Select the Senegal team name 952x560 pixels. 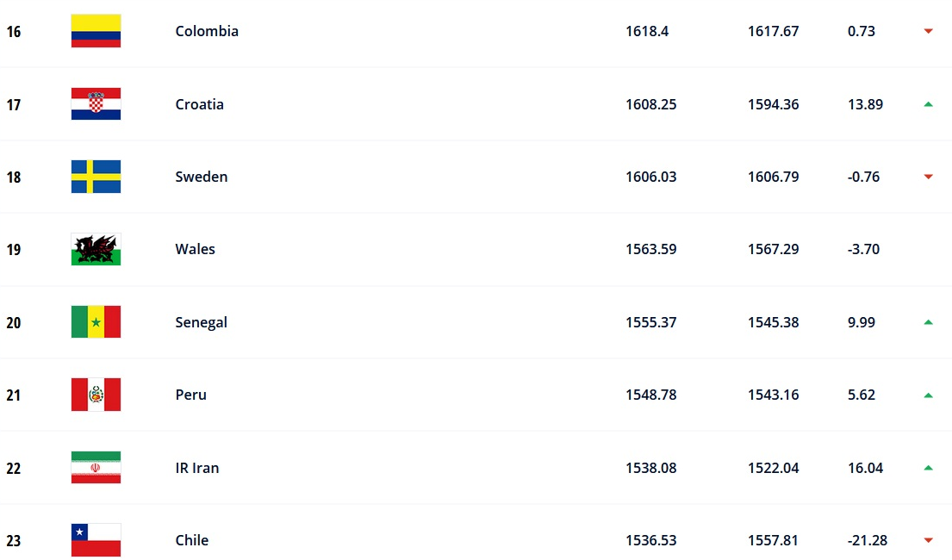click(x=201, y=322)
